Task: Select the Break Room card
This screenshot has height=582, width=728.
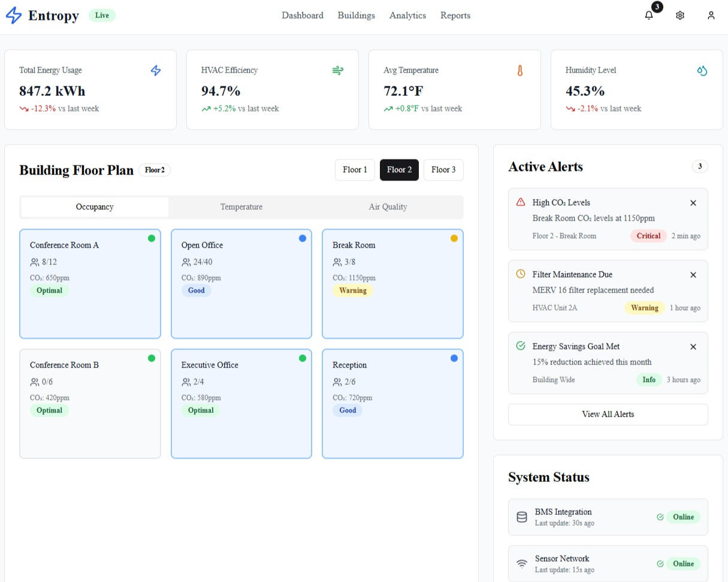Action: 392,284
